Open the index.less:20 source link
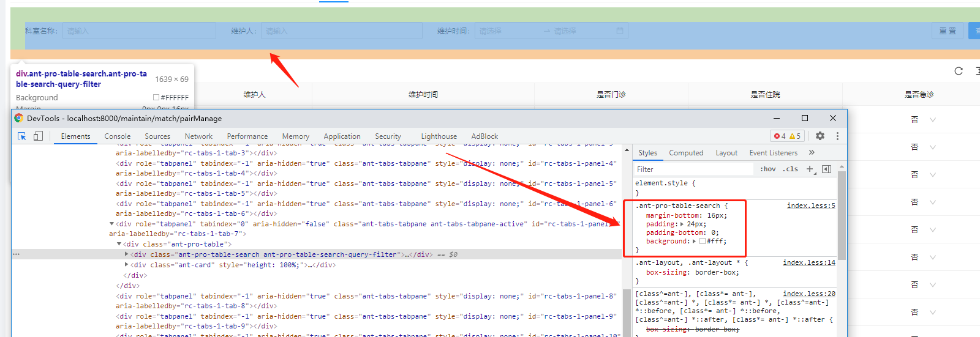 coord(809,294)
